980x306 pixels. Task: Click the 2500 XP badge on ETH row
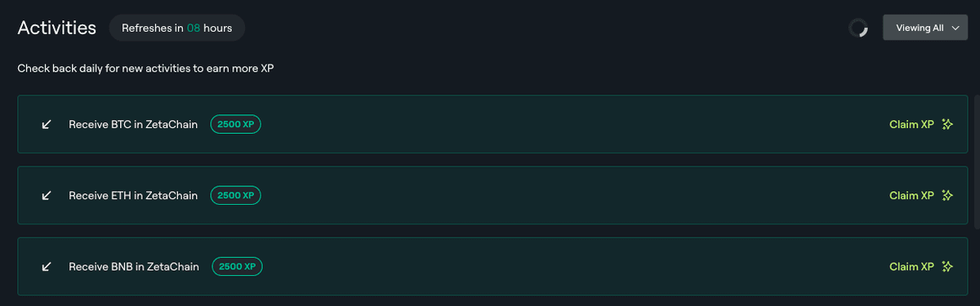click(x=236, y=196)
